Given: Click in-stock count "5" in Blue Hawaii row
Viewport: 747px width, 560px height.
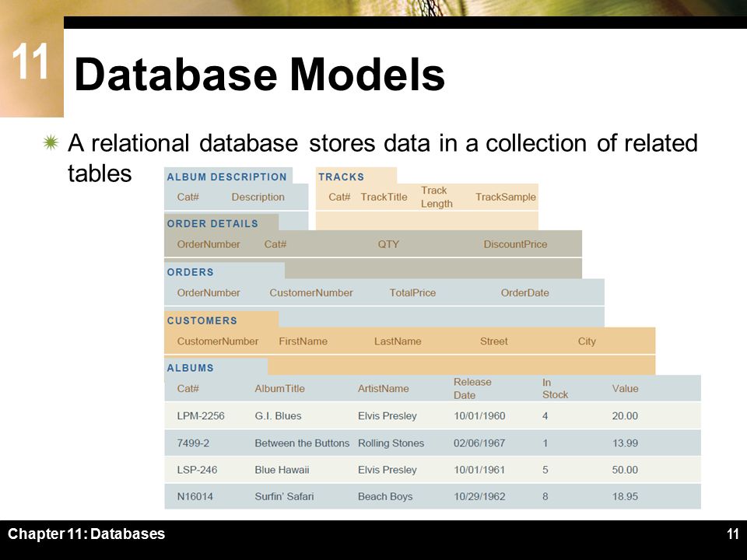Looking at the screenshot, I should point(545,470).
